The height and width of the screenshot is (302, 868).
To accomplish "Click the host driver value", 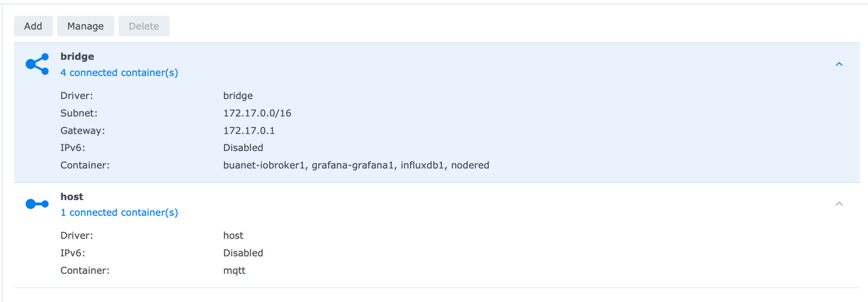I will 234,236.
